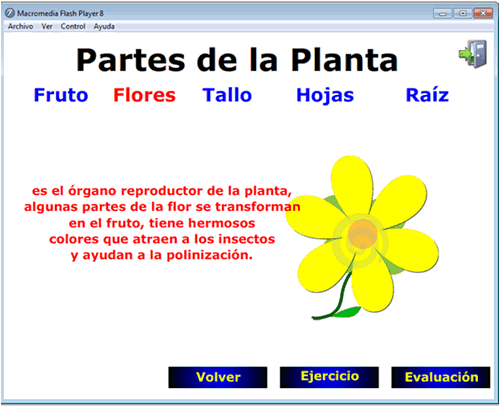
Task: Close the Flash Player window
Action: tap(483, 13)
